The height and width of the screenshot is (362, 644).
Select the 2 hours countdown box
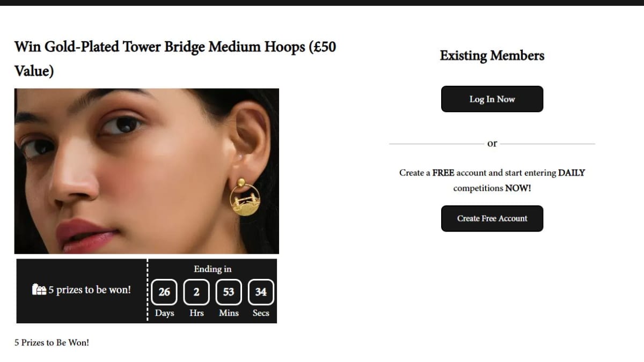(196, 292)
